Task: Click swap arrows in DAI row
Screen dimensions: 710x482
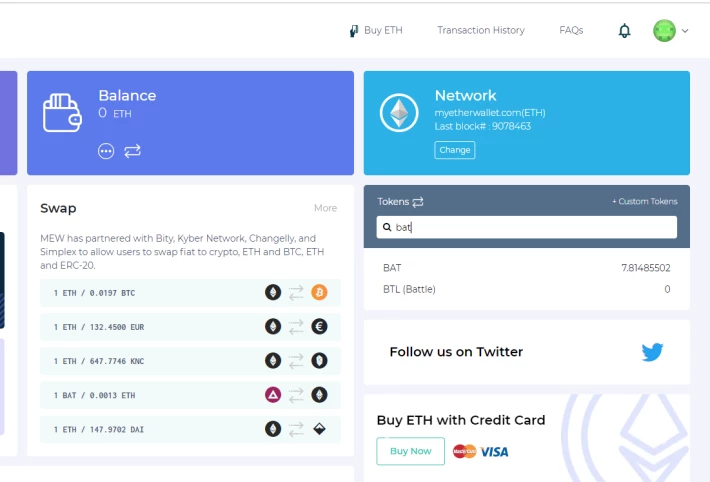Action: [296, 429]
